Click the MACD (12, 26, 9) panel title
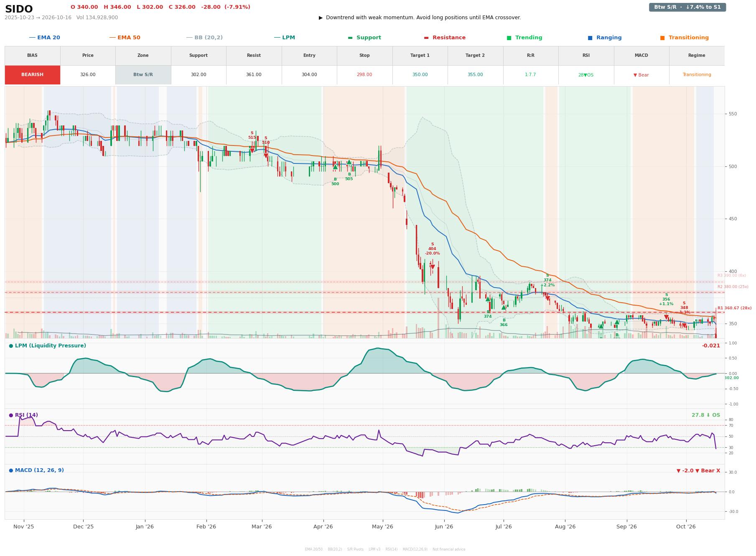756x556 pixels. click(x=36, y=470)
